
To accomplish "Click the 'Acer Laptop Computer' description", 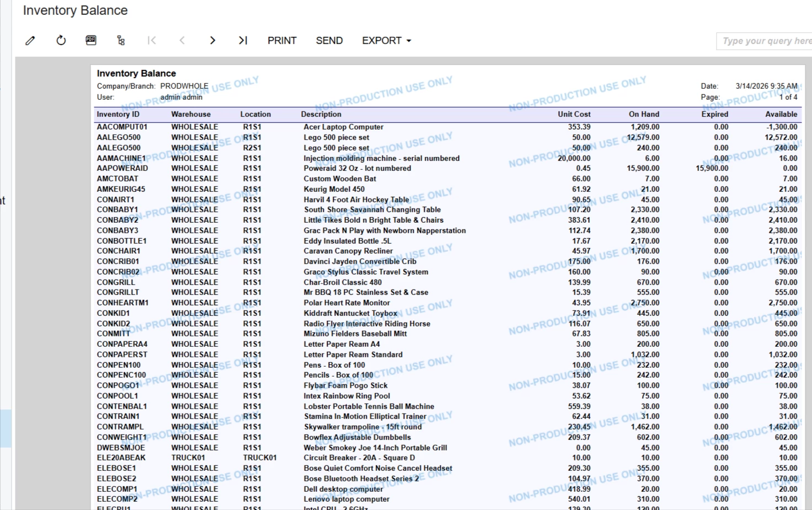I will [343, 127].
